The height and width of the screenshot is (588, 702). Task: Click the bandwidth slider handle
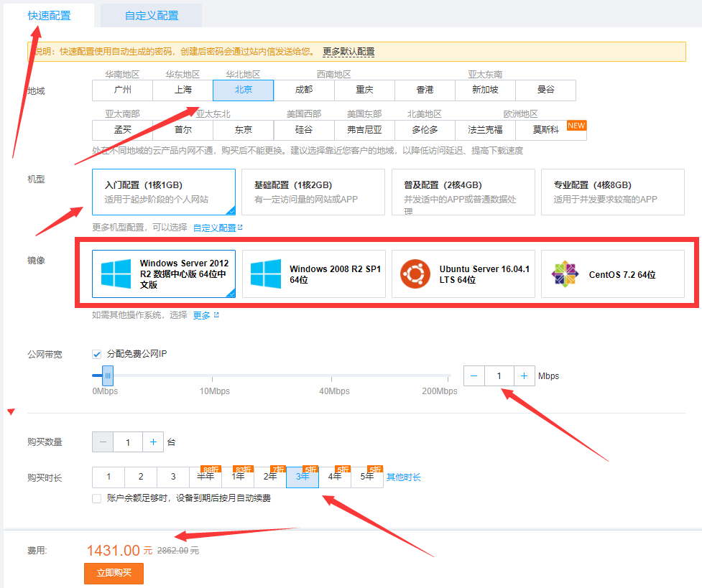108,376
